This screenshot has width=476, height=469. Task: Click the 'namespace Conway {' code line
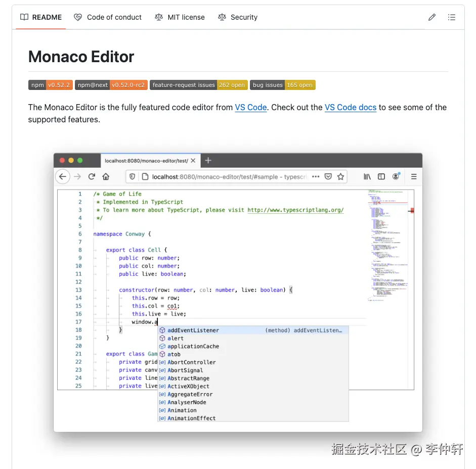coord(122,234)
